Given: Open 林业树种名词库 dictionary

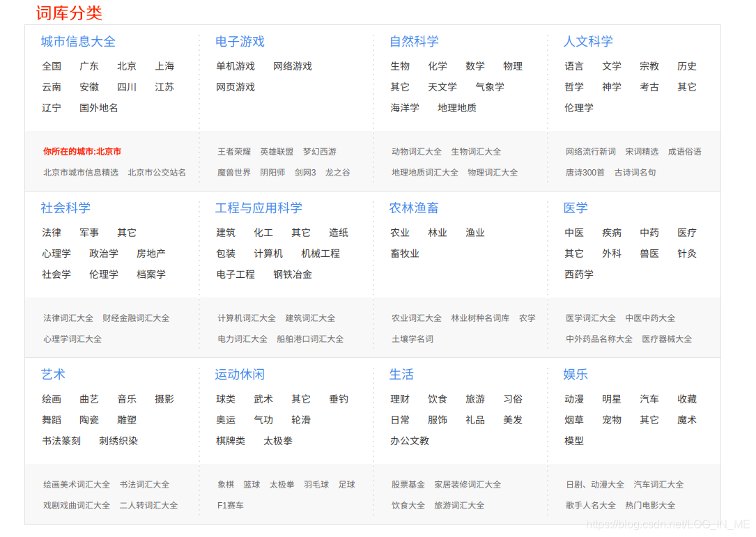Looking at the screenshot, I should [480, 318].
